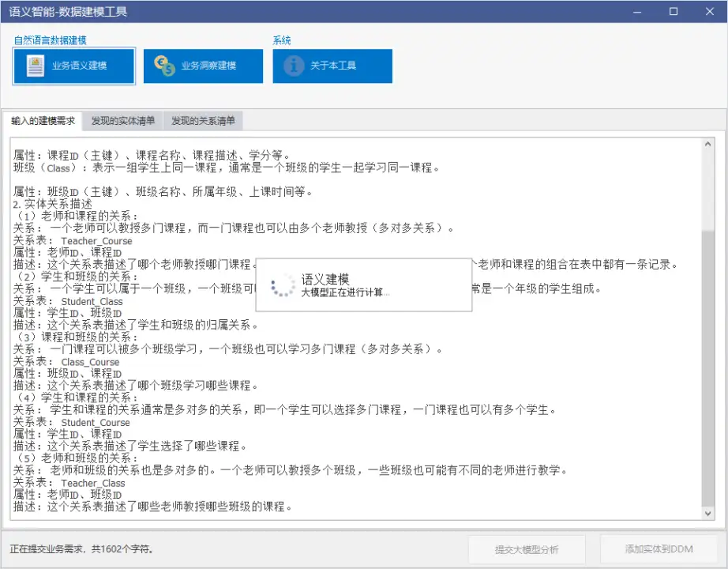
Task: Switch to 发现的实体清单 tab
Action: coord(123,121)
